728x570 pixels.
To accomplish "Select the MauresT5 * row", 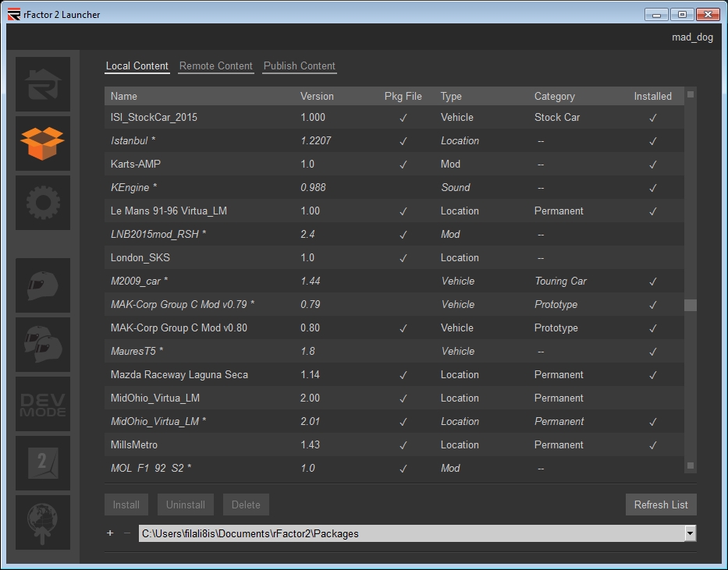I will (x=394, y=351).
